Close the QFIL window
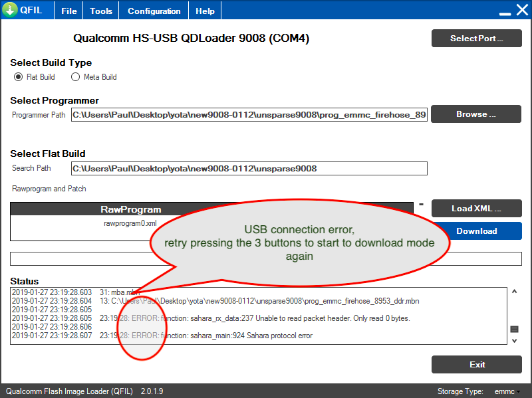Screen dimensions: 532x398 (522, 10)
